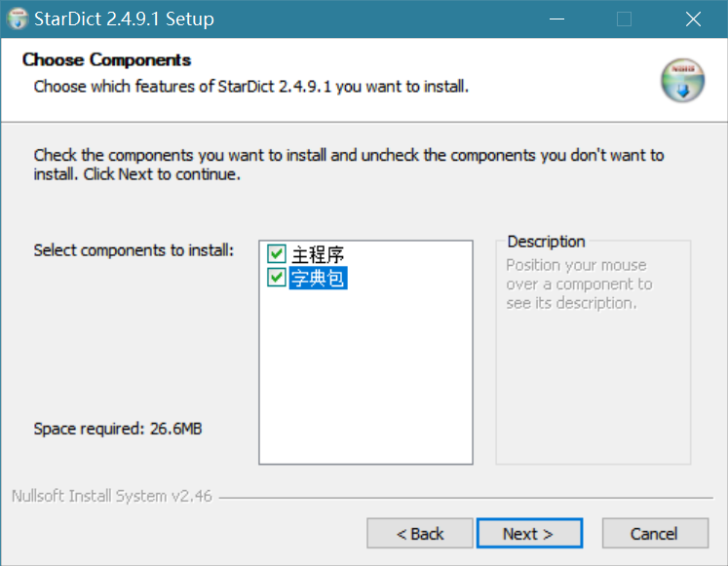Click the 'Space required: 26.6MB' text
728x566 pixels.
click(x=118, y=429)
